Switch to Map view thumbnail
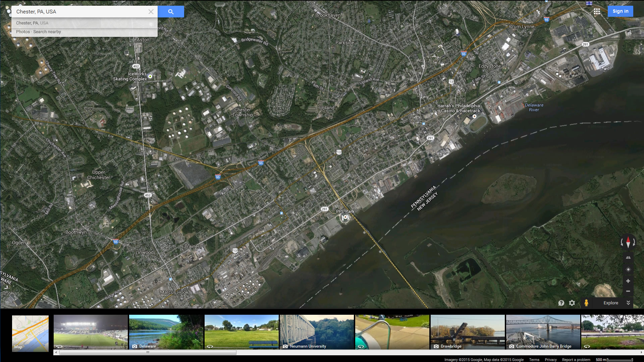Image resolution: width=644 pixels, height=362 pixels. click(x=30, y=333)
